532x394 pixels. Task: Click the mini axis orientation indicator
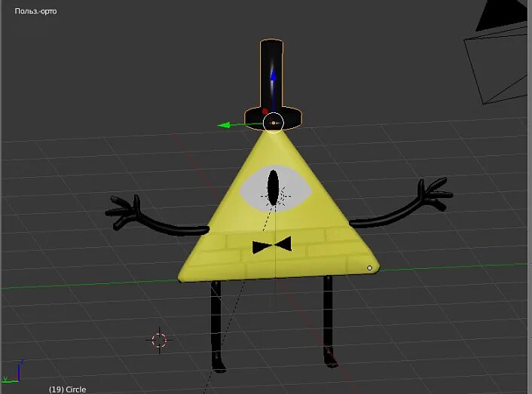click(13, 372)
